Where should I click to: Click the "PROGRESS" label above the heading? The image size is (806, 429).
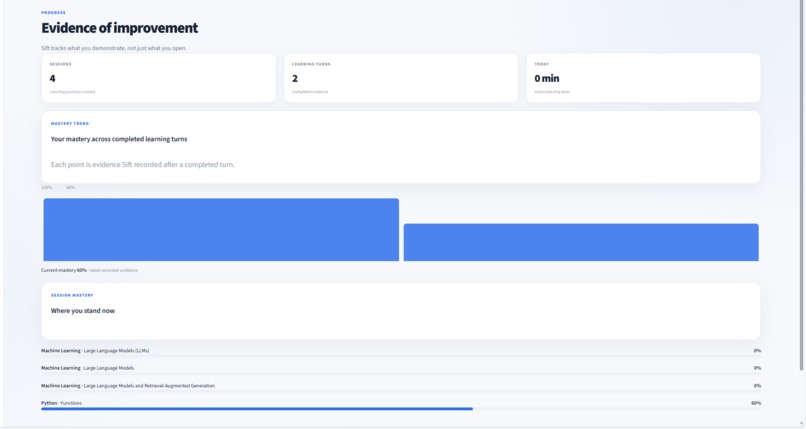click(x=53, y=13)
